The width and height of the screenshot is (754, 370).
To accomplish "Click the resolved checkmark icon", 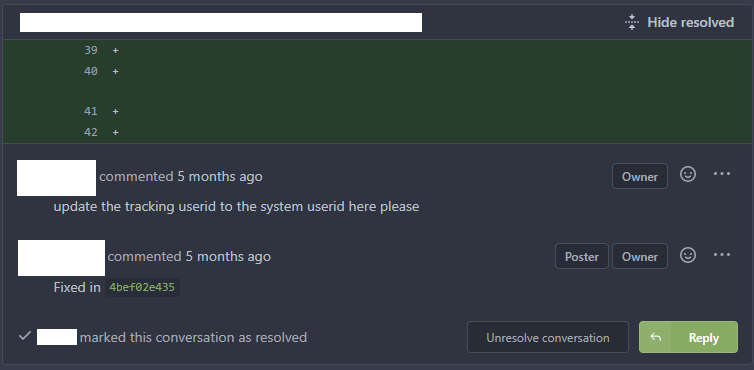I will point(25,336).
